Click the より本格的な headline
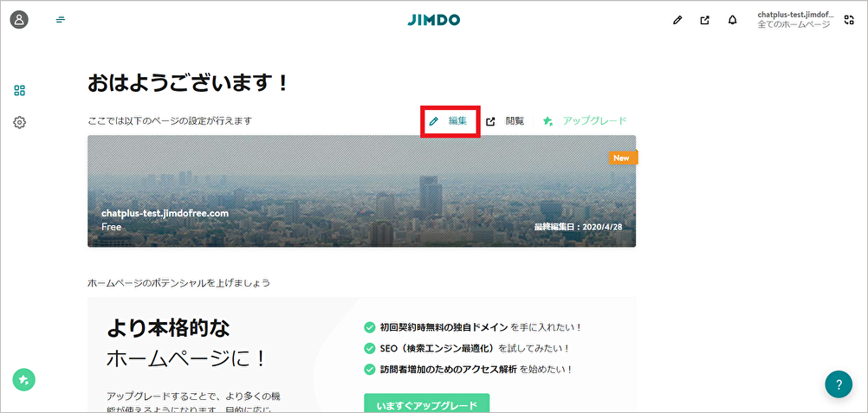The width and height of the screenshot is (868, 413). (x=168, y=329)
